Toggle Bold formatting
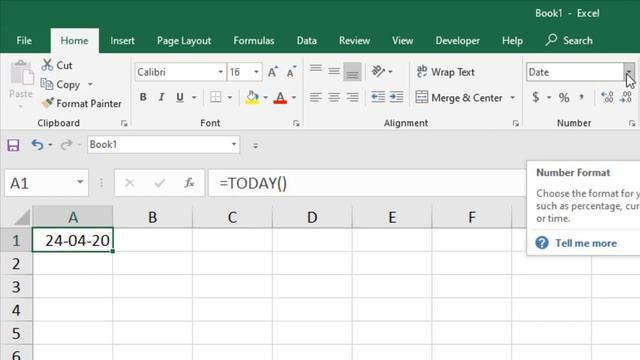640x360 pixels. point(143,97)
